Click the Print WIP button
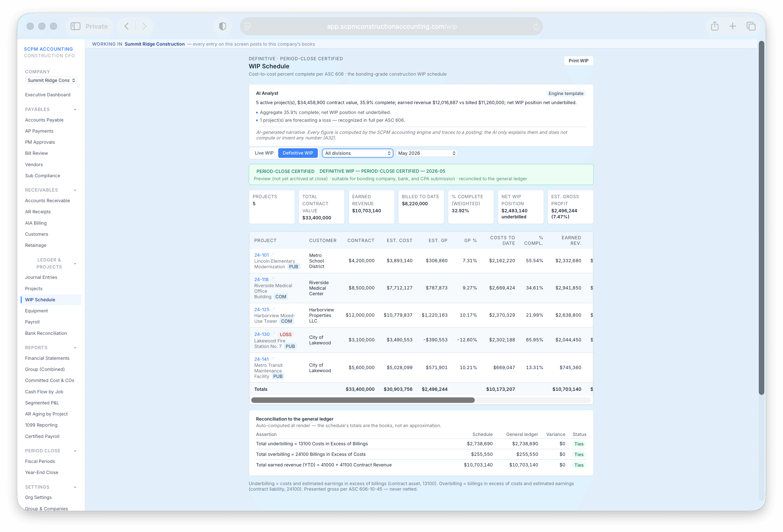The height and width of the screenshot is (532, 783). tap(578, 61)
